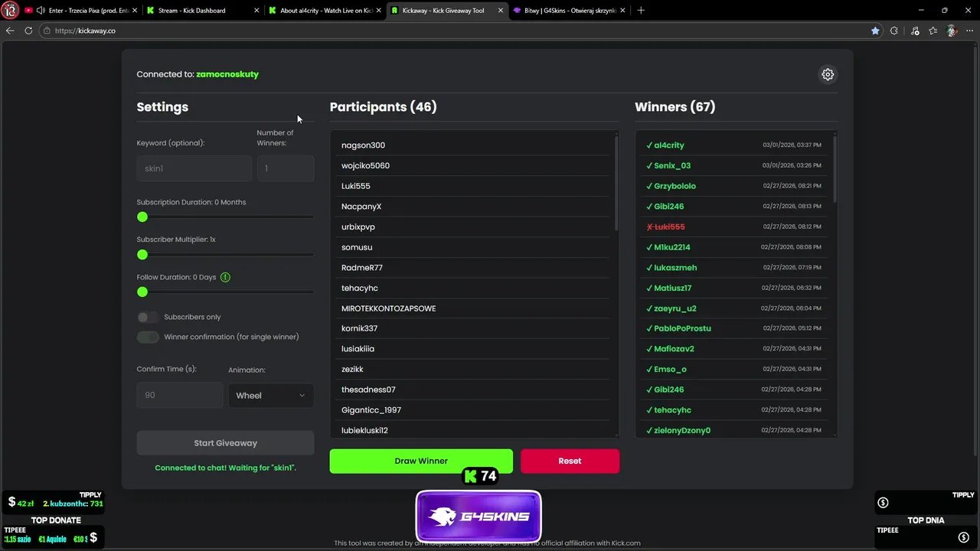This screenshot has width=980, height=551.
Task: Close the Stream Kick Dashboard tab
Action: 257,11
